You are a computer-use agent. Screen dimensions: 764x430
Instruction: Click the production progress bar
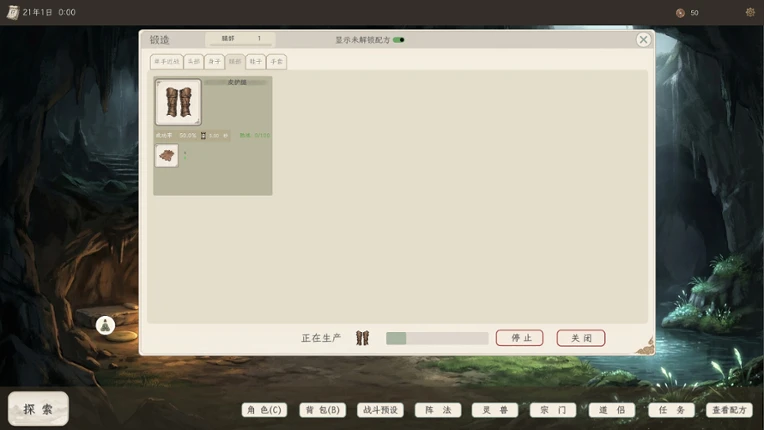pyautogui.click(x=437, y=338)
